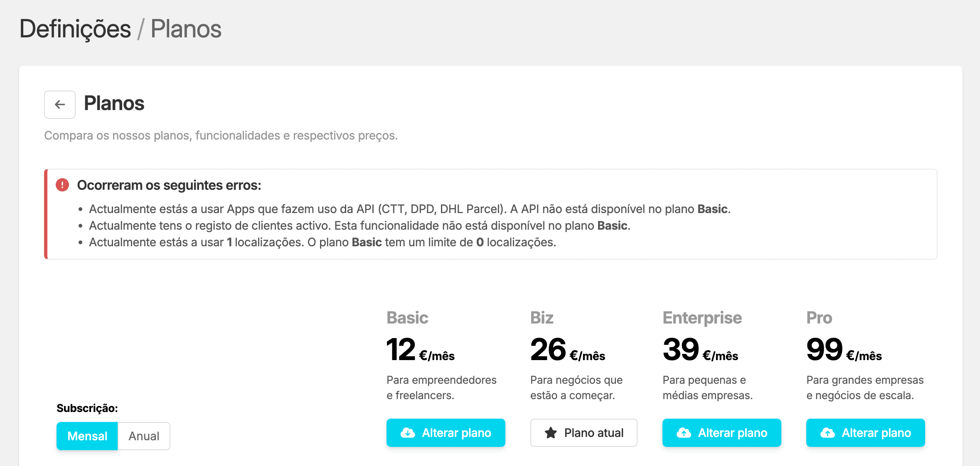Click the 12 €/mês Basic price
This screenshot has width=980, height=466.
[x=420, y=350]
